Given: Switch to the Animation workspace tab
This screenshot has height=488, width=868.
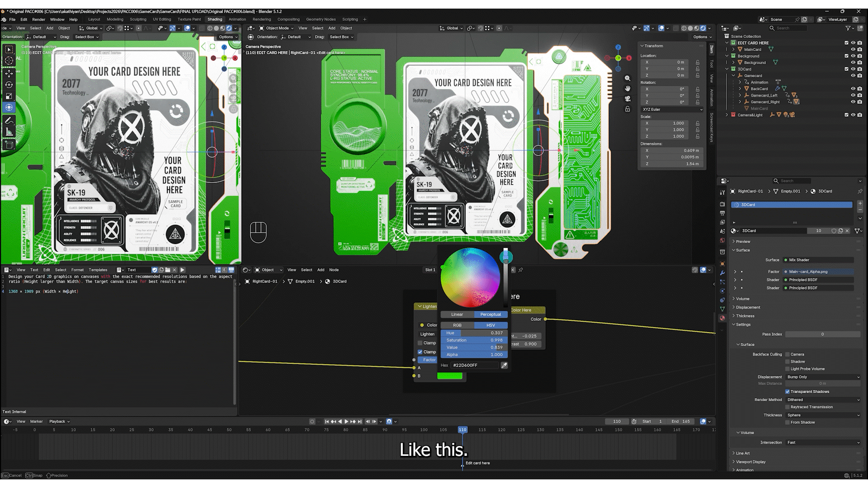Looking at the screenshot, I should coord(237,19).
